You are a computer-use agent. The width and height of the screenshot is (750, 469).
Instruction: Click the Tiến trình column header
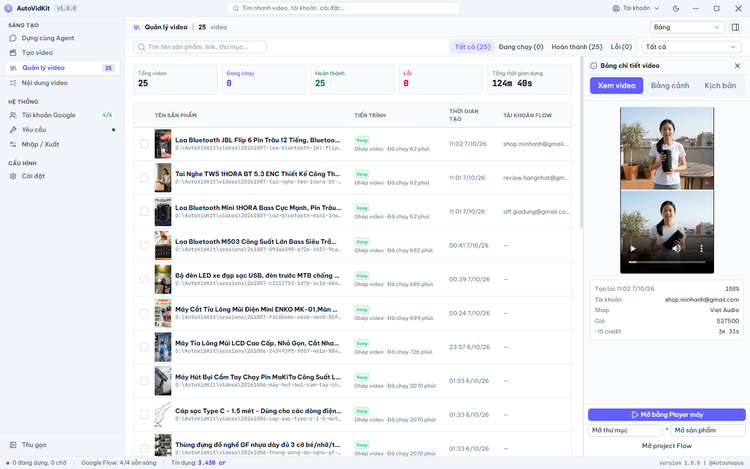pyautogui.click(x=370, y=115)
